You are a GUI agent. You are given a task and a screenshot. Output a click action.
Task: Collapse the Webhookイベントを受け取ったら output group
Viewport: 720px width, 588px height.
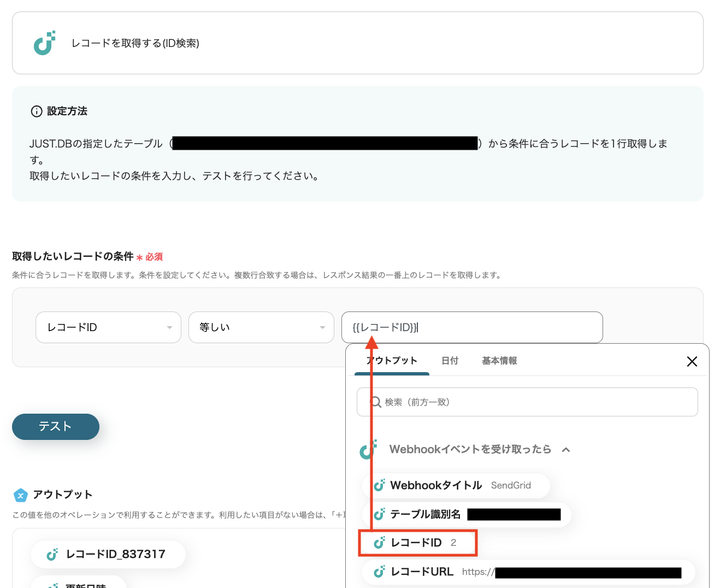[x=566, y=449]
